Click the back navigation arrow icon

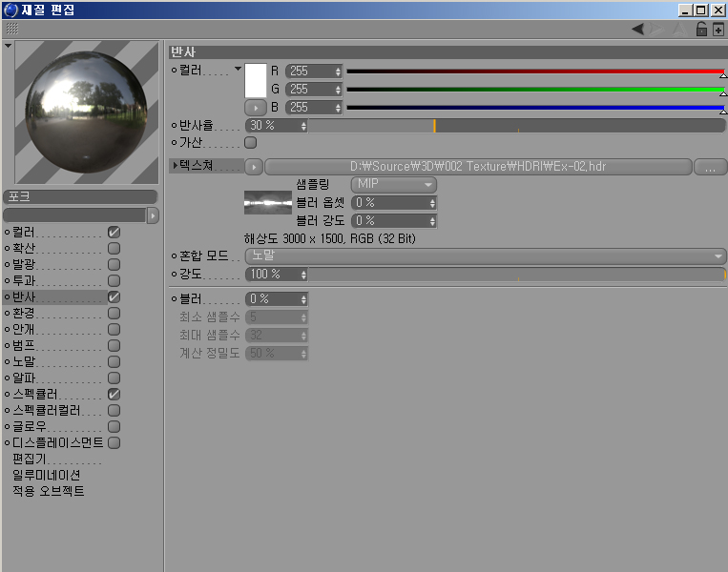[637, 30]
